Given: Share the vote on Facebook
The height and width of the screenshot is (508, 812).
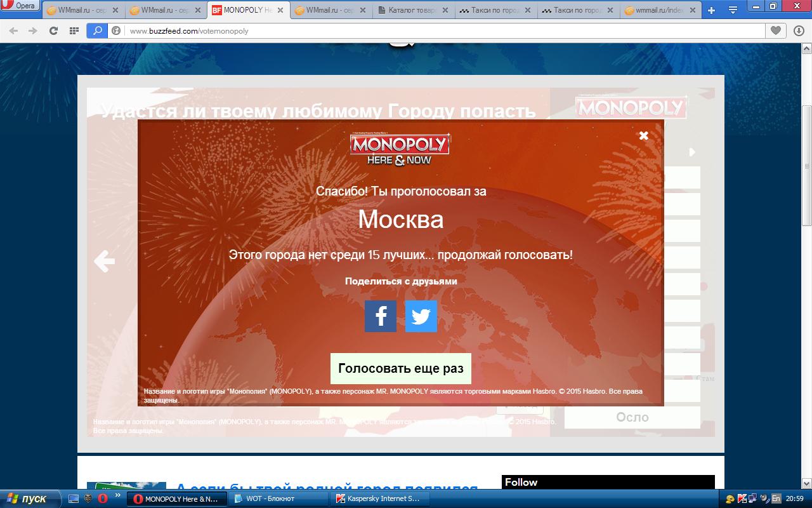Looking at the screenshot, I should (381, 316).
